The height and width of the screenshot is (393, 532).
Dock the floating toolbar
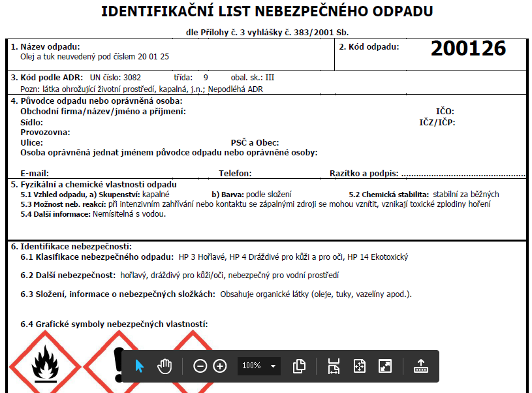point(420,366)
